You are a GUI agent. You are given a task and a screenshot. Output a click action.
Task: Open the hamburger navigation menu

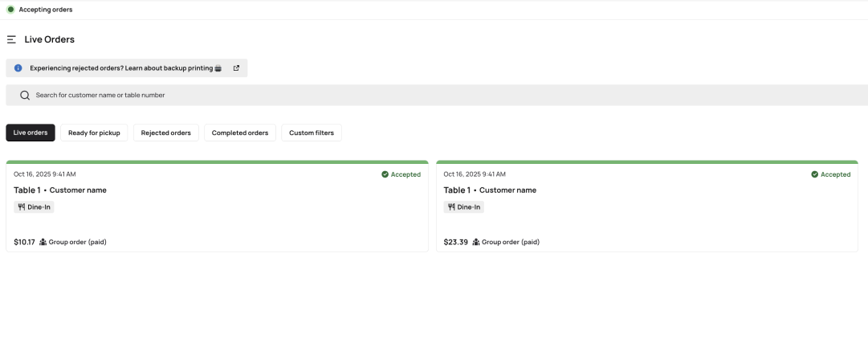click(11, 39)
